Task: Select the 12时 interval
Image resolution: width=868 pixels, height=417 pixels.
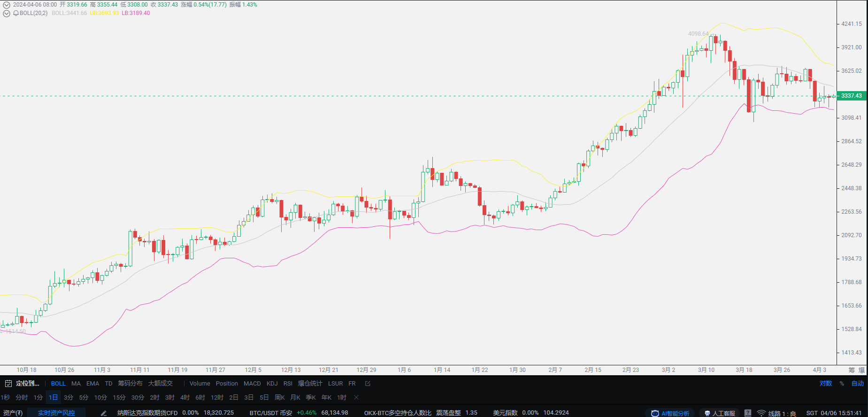Action: pos(217,397)
